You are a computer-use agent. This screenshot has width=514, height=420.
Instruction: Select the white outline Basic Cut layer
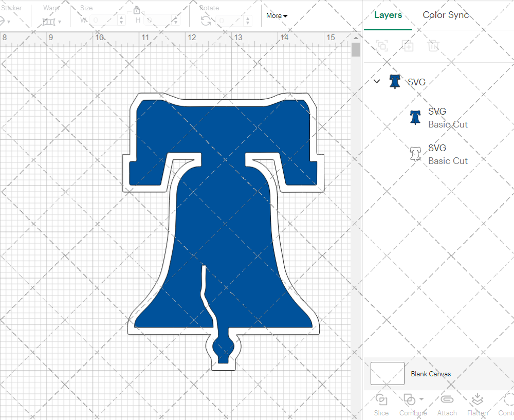[439, 154]
